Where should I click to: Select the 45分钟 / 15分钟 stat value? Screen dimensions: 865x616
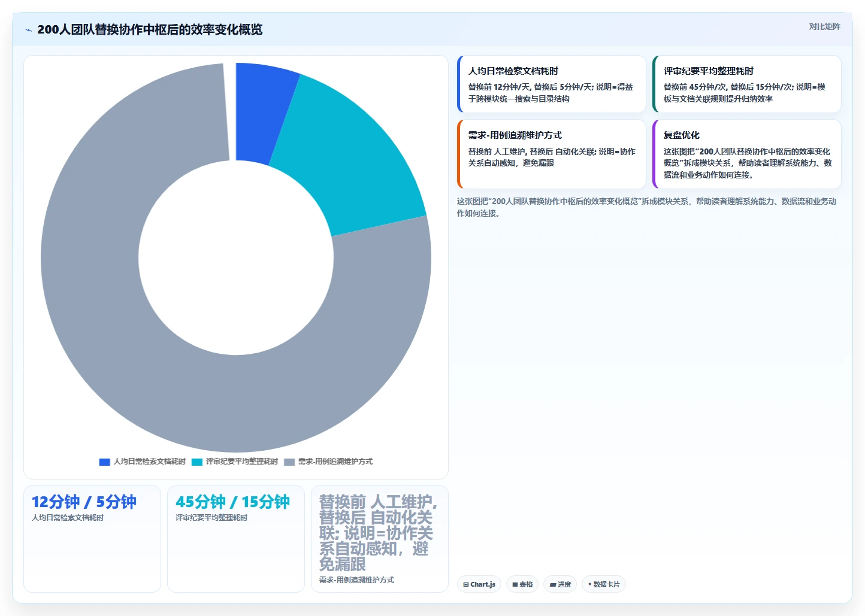(x=232, y=502)
